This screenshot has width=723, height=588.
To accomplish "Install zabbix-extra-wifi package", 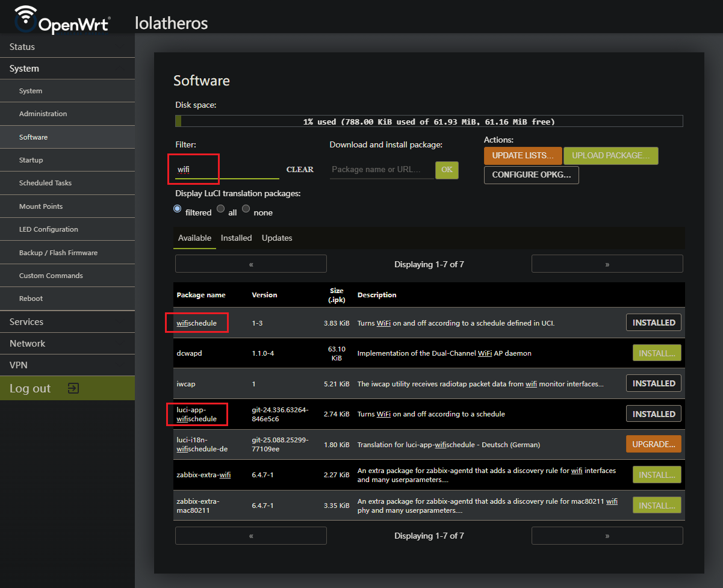I will pos(657,475).
